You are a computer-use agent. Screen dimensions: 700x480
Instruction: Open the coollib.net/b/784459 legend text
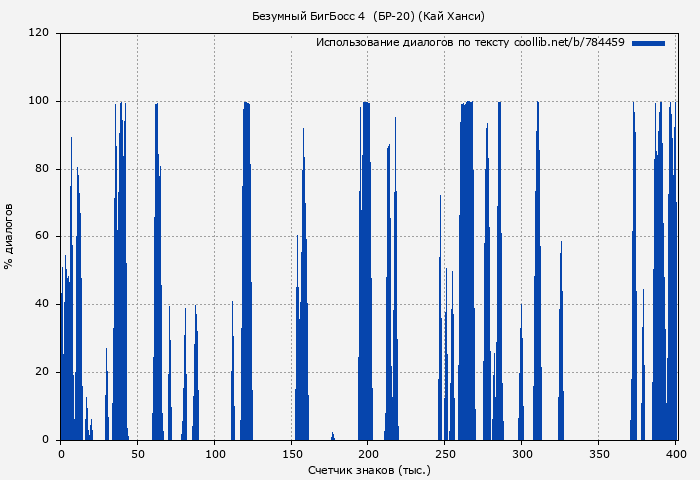(470, 43)
